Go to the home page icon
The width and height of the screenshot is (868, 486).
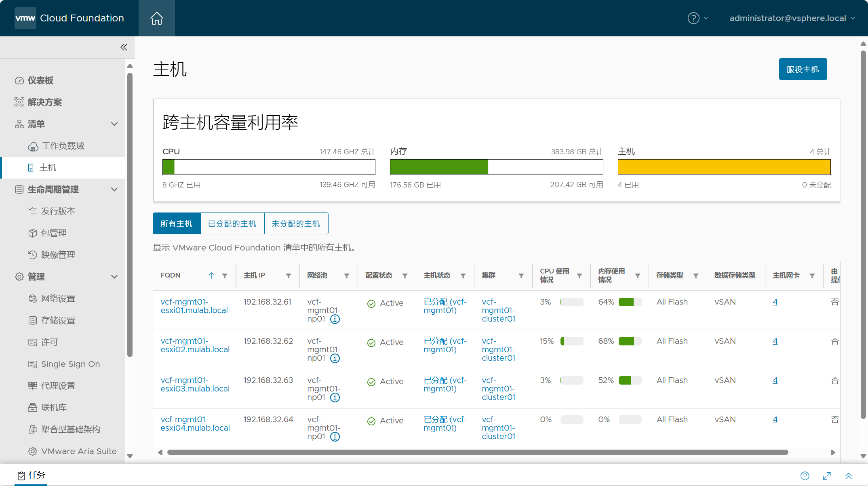(x=157, y=18)
